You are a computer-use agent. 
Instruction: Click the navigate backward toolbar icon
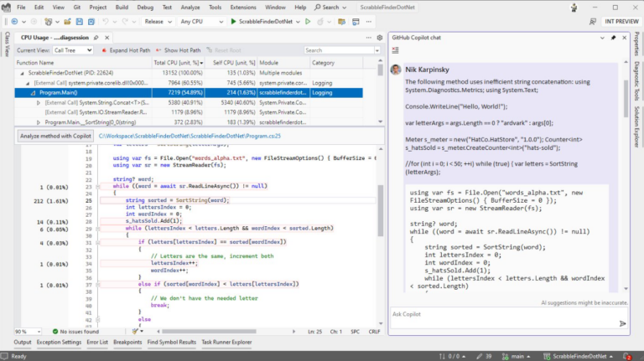[14, 21]
